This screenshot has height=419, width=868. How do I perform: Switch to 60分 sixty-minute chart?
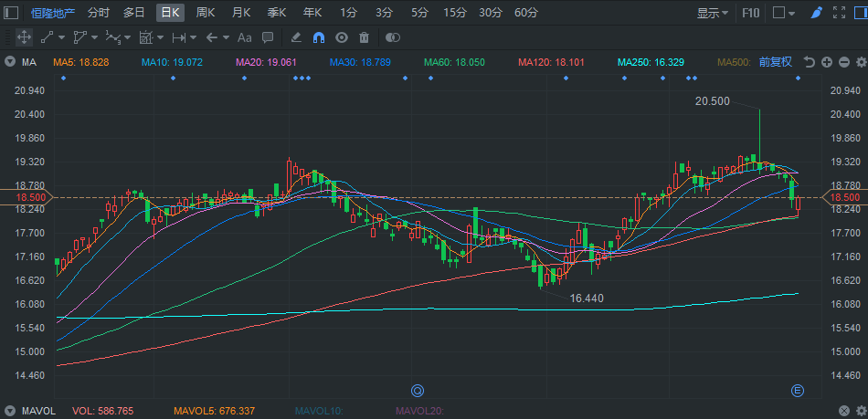526,13
